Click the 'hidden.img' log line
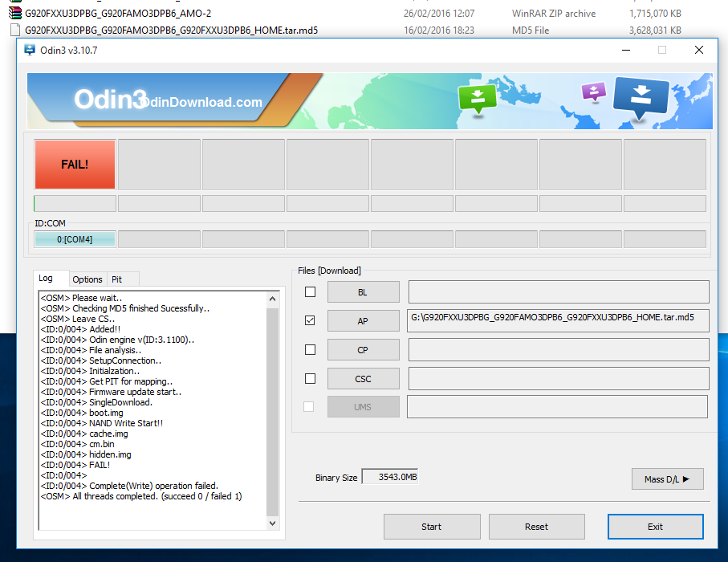This screenshot has height=562, width=728. 86,454
